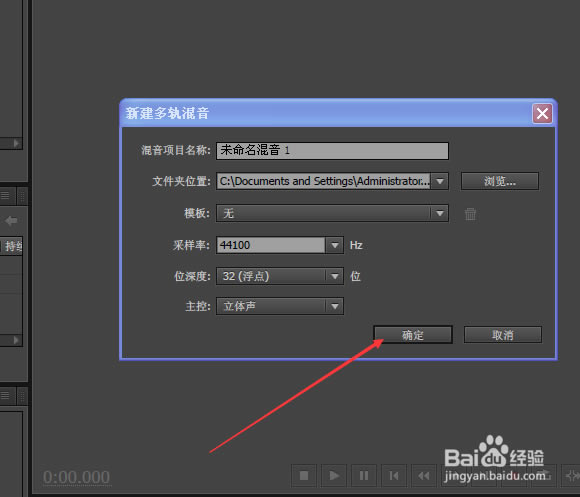The height and width of the screenshot is (497, 580).
Task: Open the 位深度 32 (浮点) dropdown
Action: point(280,276)
